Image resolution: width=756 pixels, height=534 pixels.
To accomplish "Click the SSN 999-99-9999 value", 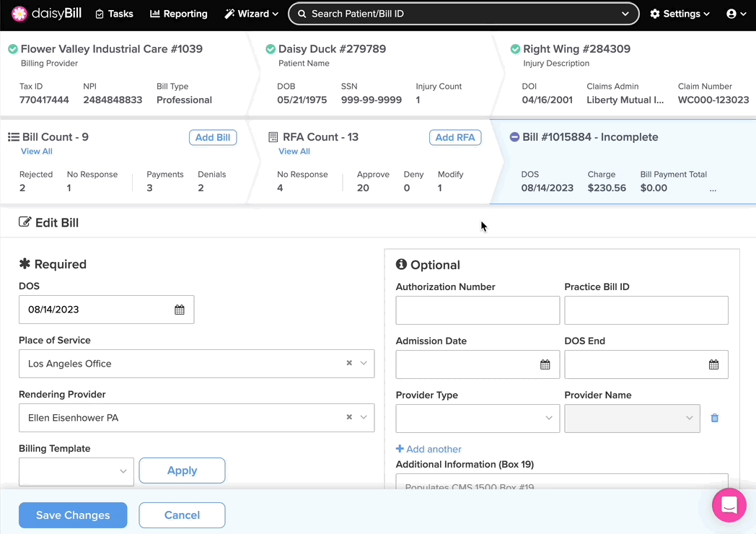I will click(372, 100).
